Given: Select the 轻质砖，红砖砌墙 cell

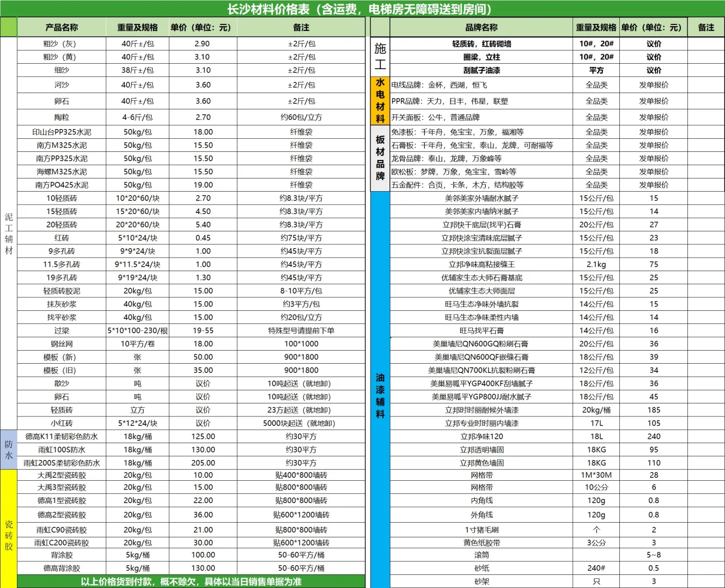Looking at the screenshot, I should coord(482,44).
